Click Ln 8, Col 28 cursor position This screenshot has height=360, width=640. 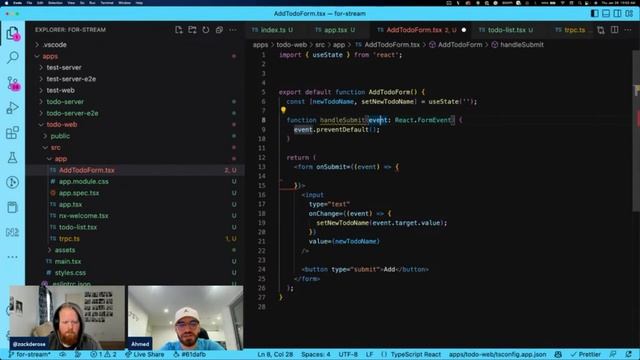(x=275, y=354)
